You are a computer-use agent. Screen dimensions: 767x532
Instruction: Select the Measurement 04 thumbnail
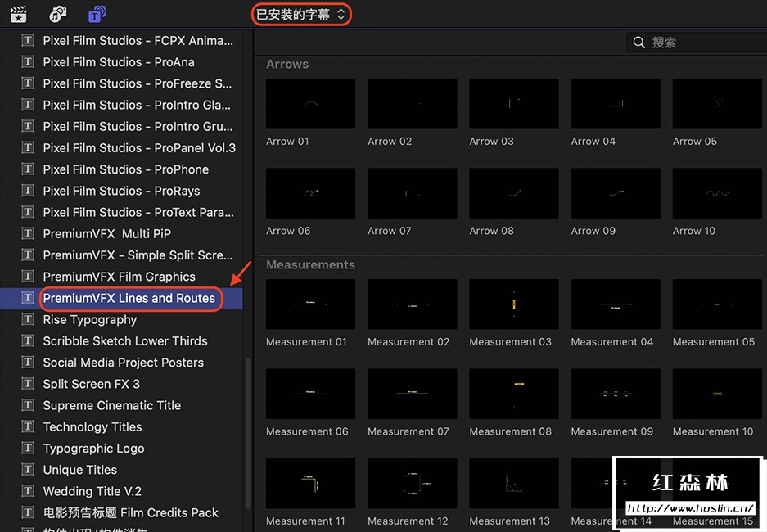click(x=616, y=304)
